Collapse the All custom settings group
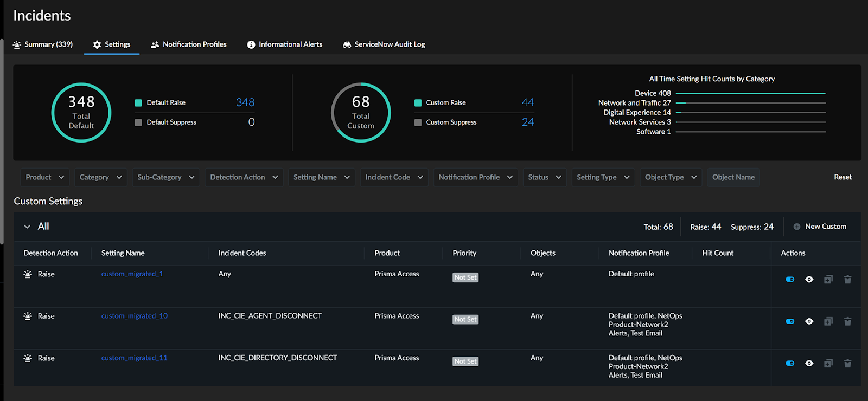Image resolution: width=868 pixels, height=401 pixels. (27, 227)
